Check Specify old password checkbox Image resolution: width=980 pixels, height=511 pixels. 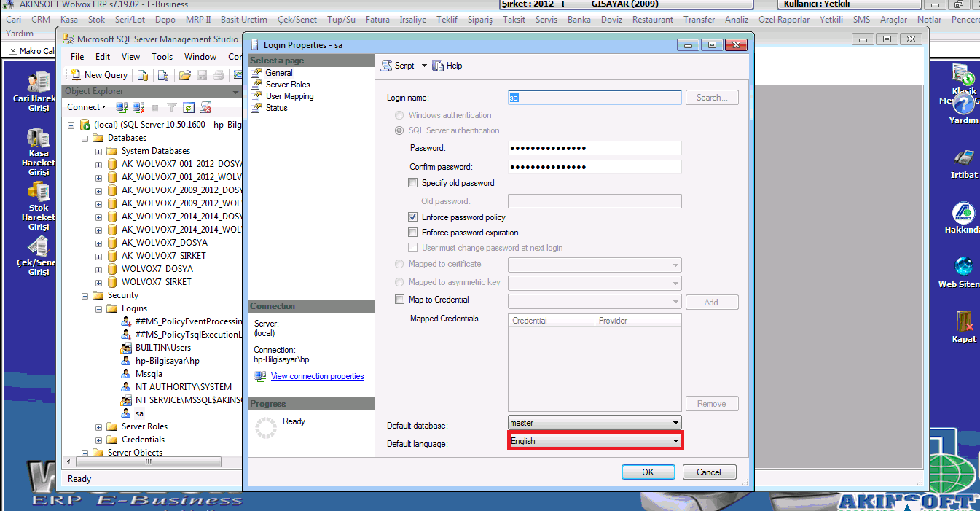tap(413, 183)
